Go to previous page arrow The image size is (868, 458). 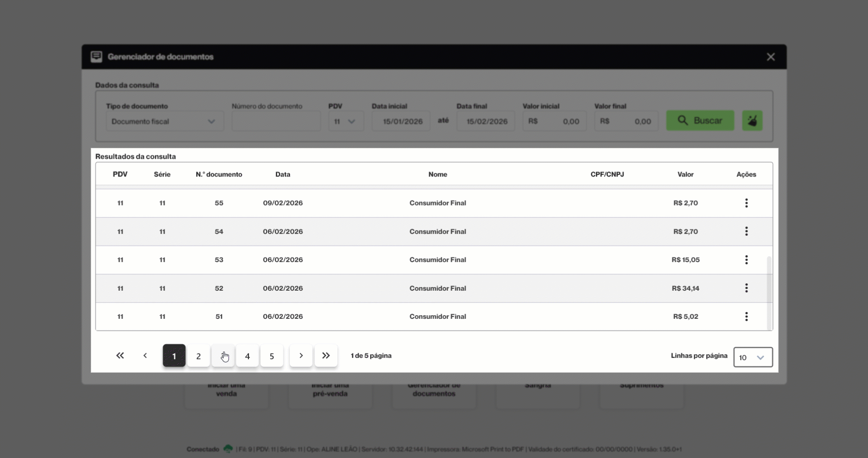[145, 356]
